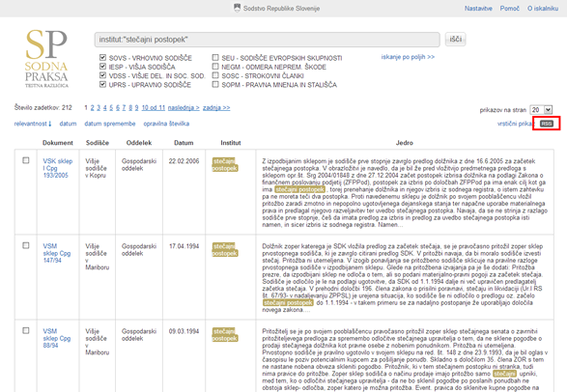Uncheck UPRS - Upravno sodišče checkbox
The image size is (567, 392).
[102, 85]
